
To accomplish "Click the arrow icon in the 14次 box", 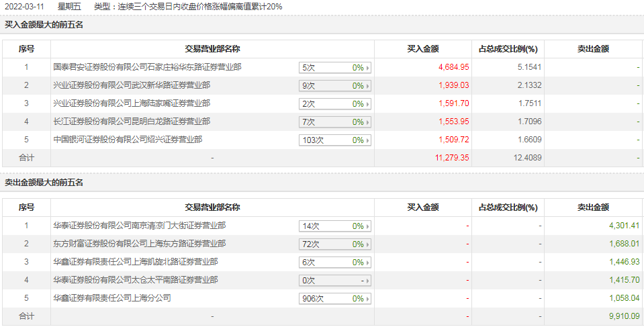I will point(367,226).
